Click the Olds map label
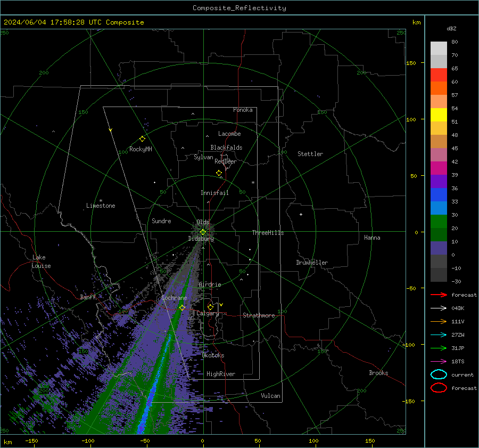The image size is (479, 448). (x=203, y=222)
